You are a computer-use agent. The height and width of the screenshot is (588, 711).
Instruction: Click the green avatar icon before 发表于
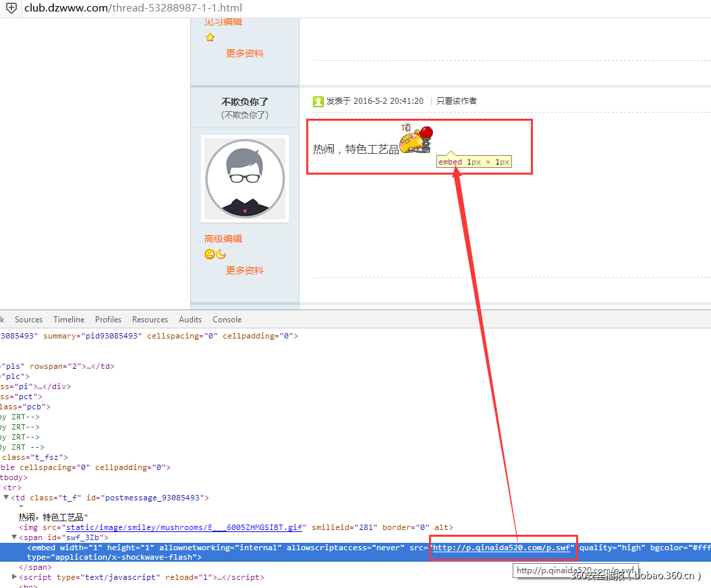pyautogui.click(x=318, y=101)
